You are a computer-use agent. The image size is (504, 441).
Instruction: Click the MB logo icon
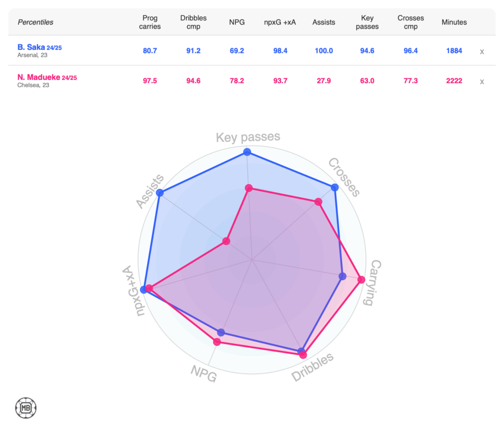26,407
